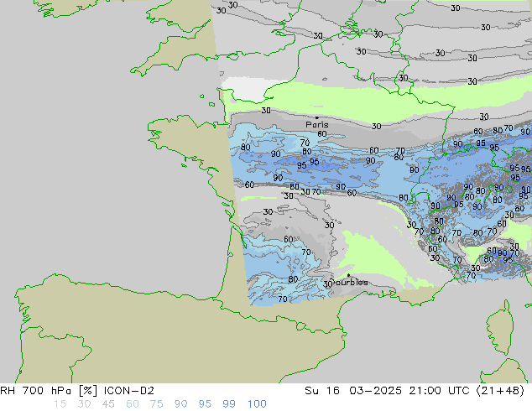Click legend value 60 in the bottom scale

coord(133,404)
